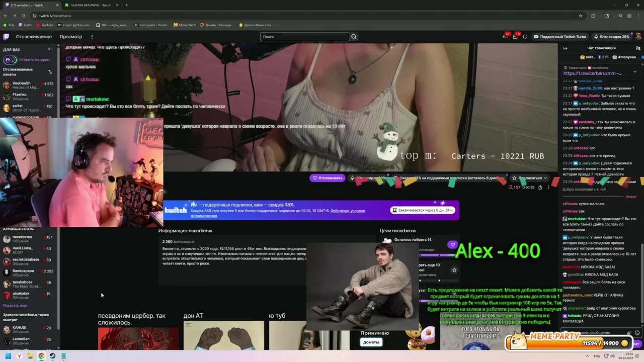Viewport: 644px width, 362px height.
Task: Open Steam from the taskbar
Action: 52,356
